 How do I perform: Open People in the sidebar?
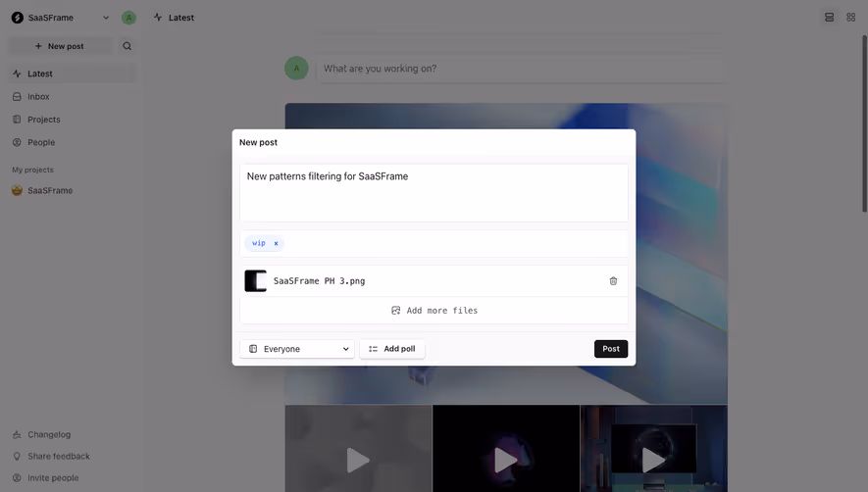click(72, 142)
